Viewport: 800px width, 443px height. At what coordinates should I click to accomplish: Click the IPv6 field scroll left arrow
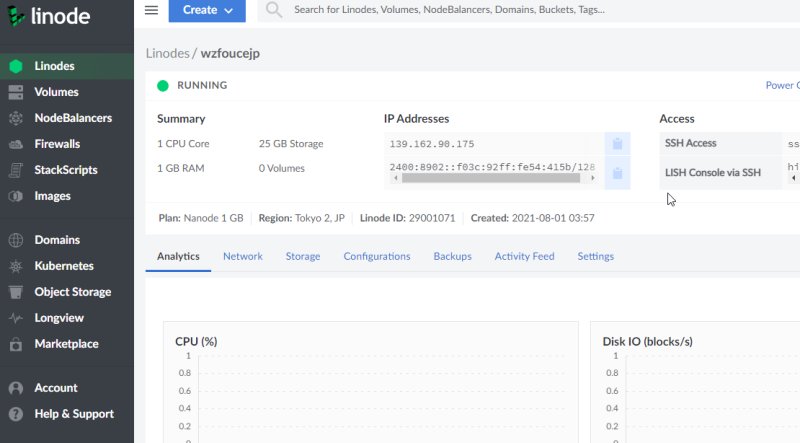click(x=396, y=178)
